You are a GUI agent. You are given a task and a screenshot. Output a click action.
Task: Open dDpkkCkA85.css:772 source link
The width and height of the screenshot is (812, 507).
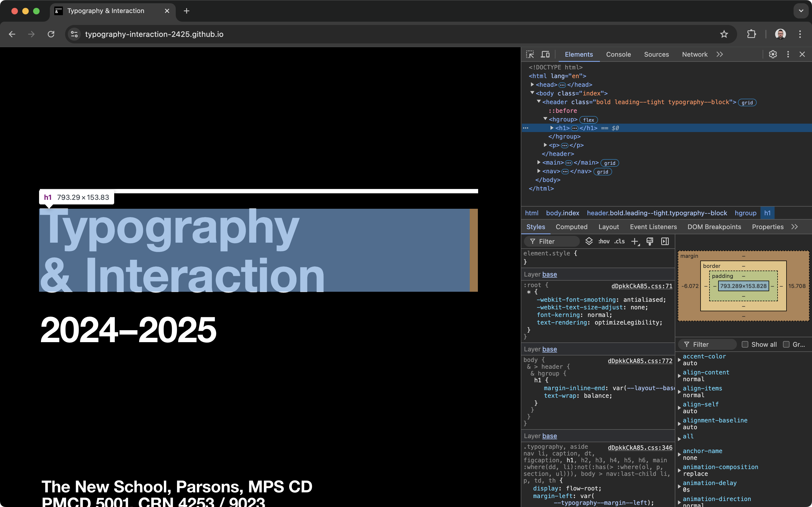640,361
